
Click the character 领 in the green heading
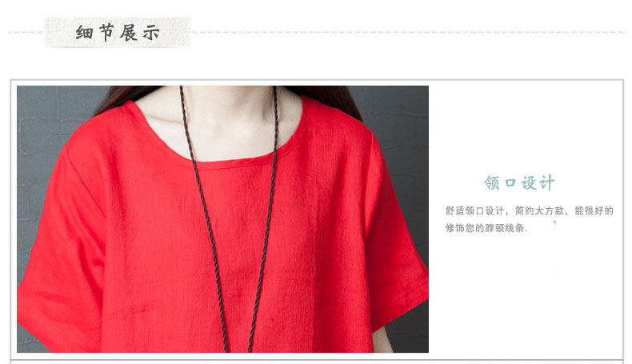492,183
